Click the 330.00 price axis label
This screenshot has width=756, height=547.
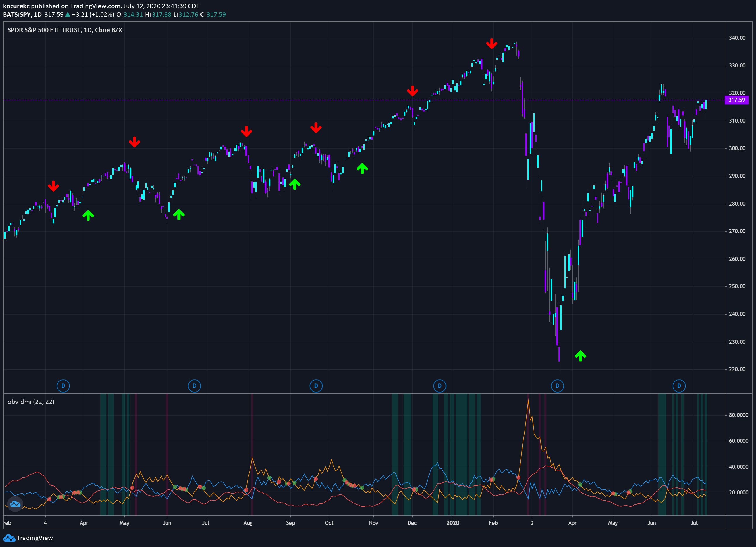[x=737, y=65]
